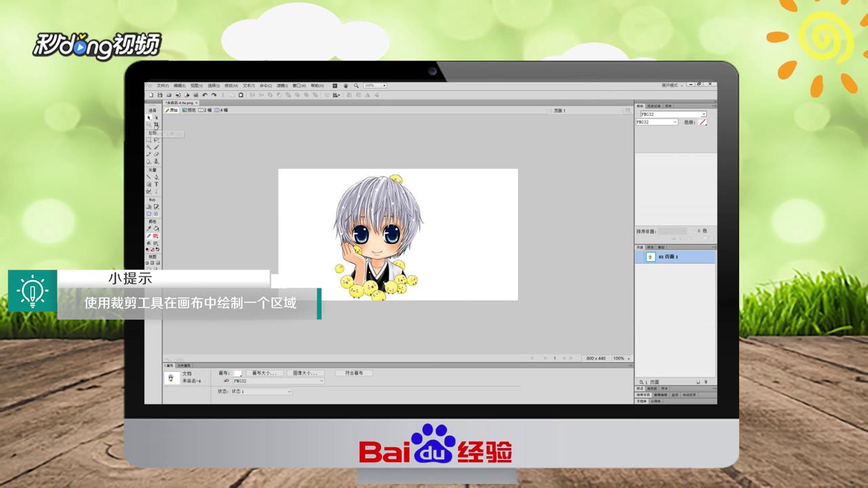
Task: Click the Undo toolbar icon
Action: click(205, 95)
